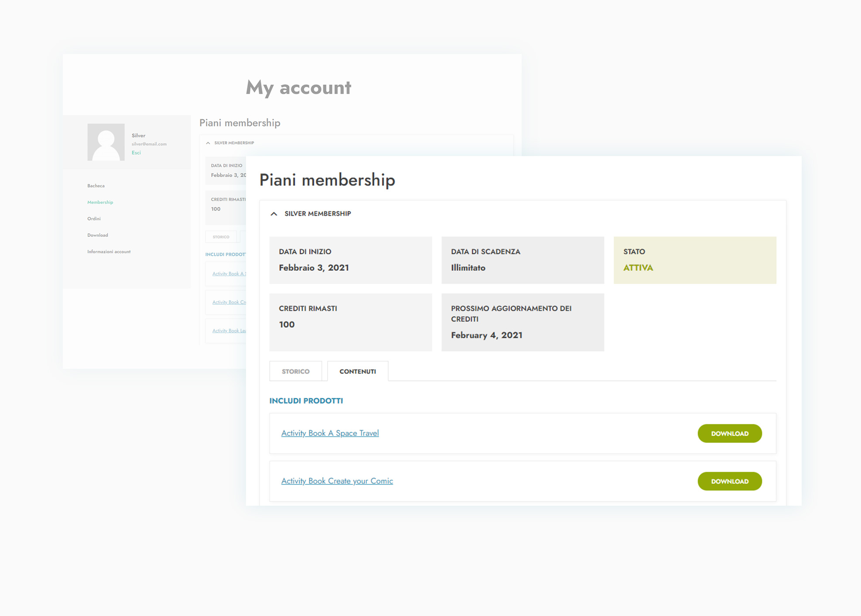Collapse the large Silver Membership chevron

click(274, 214)
